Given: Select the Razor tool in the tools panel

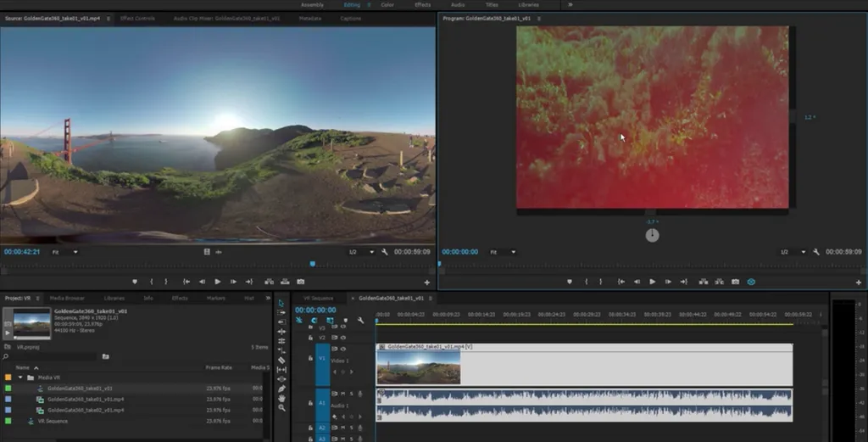Looking at the screenshot, I should [x=281, y=360].
